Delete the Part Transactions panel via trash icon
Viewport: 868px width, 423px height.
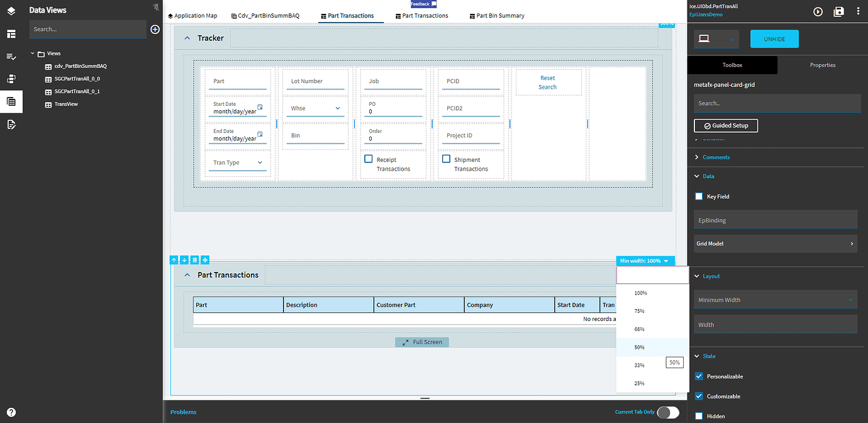point(194,259)
